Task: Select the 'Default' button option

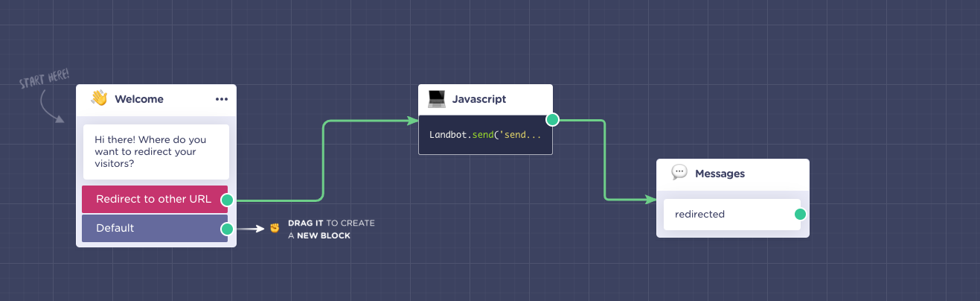Action: click(155, 228)
